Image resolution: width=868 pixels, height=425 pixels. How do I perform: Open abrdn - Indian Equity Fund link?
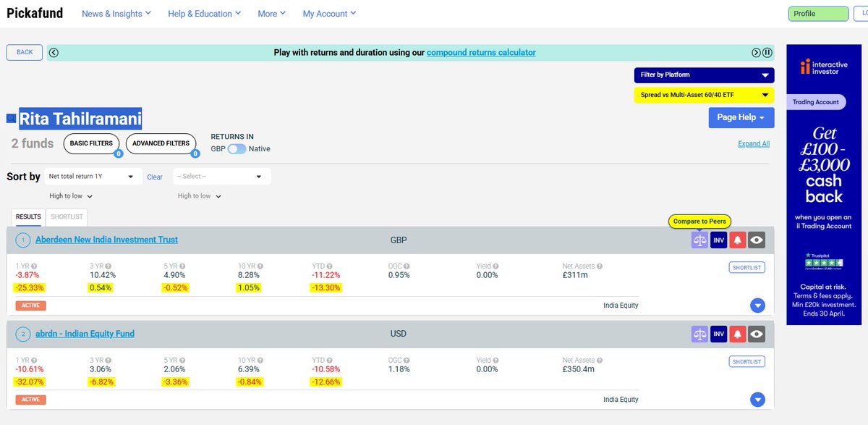pyautogui.click(x=85, y=334)
